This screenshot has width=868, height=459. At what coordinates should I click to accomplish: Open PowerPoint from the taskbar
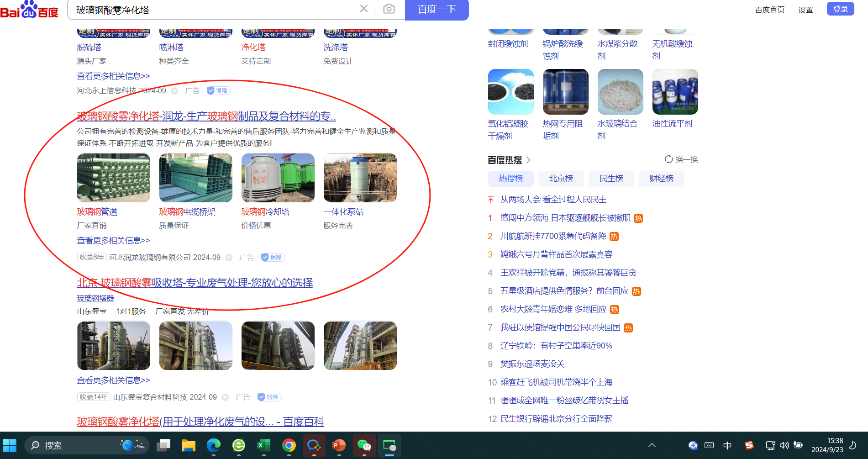[x=339, y=445]
